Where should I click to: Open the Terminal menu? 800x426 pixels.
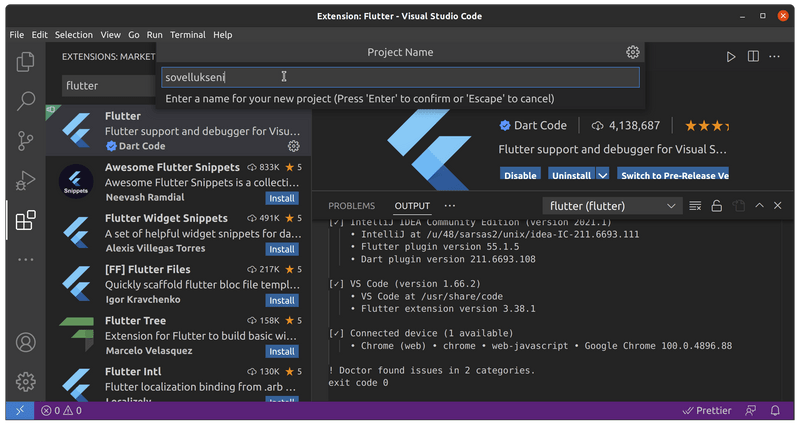coord(187,35)
